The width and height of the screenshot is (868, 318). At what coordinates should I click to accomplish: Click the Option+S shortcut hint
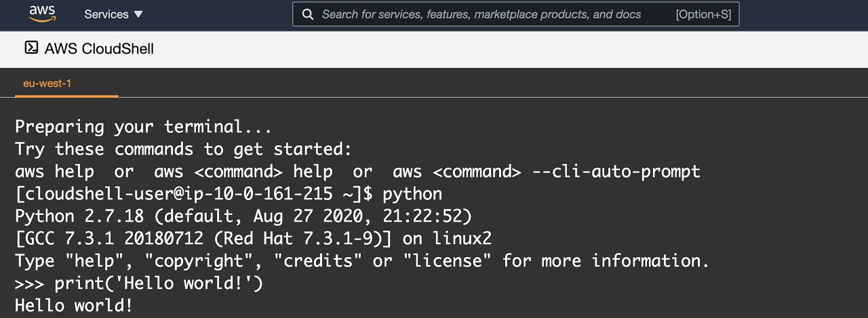coord(703,14)
